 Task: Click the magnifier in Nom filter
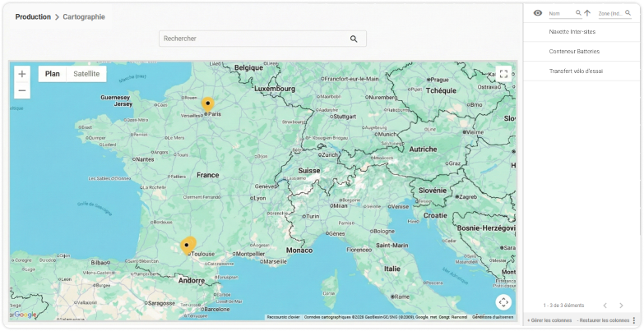578,13
